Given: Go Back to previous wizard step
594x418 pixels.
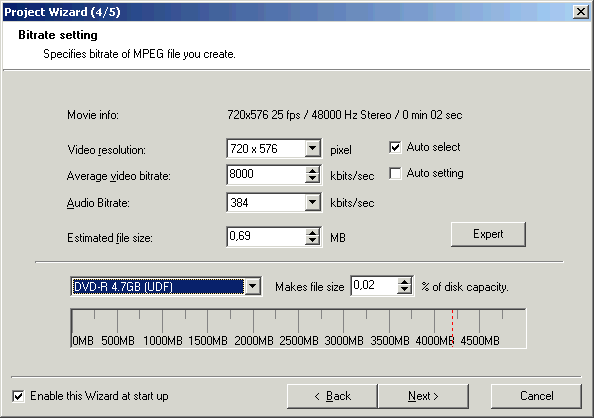Looking at the screenshot, I should [x=332, y=396].
